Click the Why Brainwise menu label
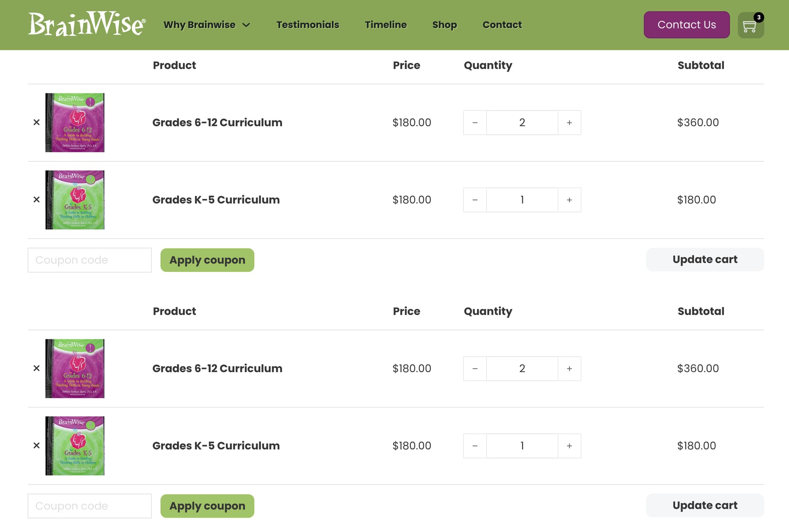Image resolution: width=789 pixels, height=532 pixels. [x=199, y=25]
